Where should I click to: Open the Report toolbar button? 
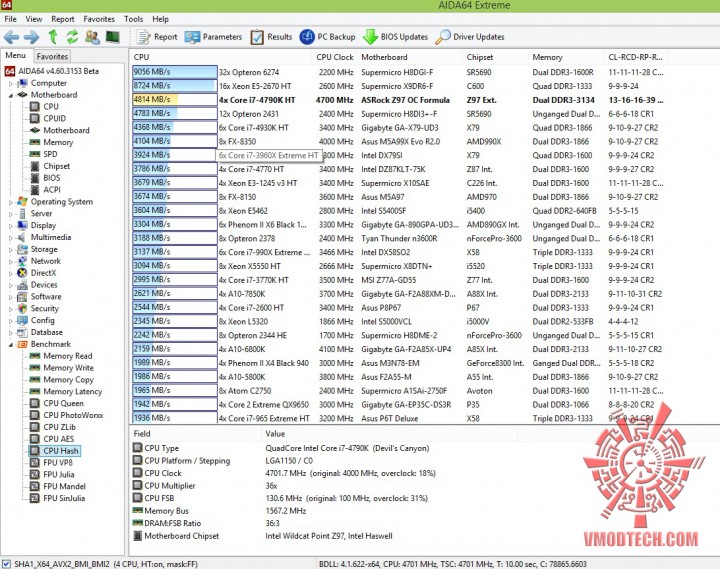click(157, 37)
